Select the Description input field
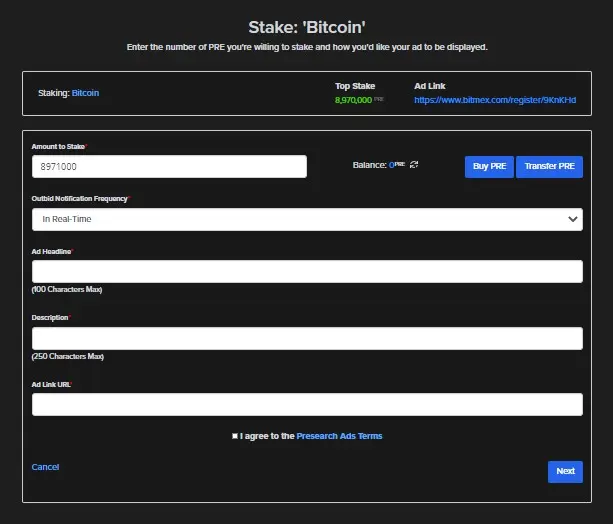The image size is (613, 524). (307, 338)
